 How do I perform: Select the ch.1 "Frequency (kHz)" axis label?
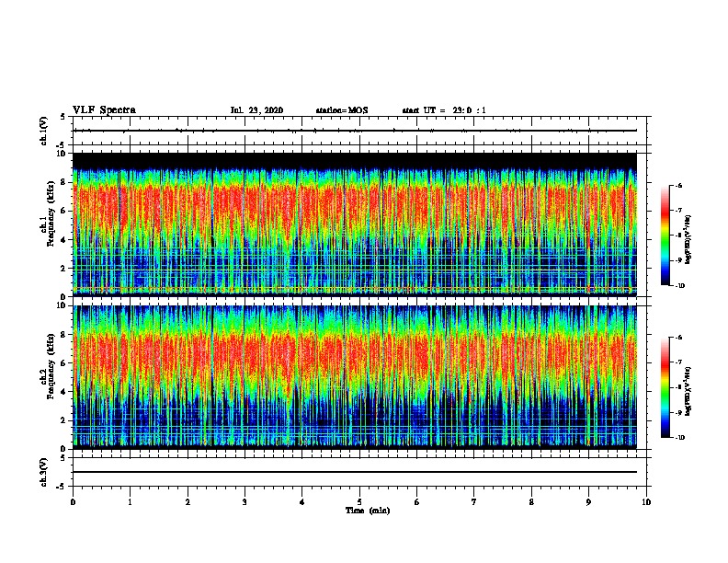click(51, 213)
